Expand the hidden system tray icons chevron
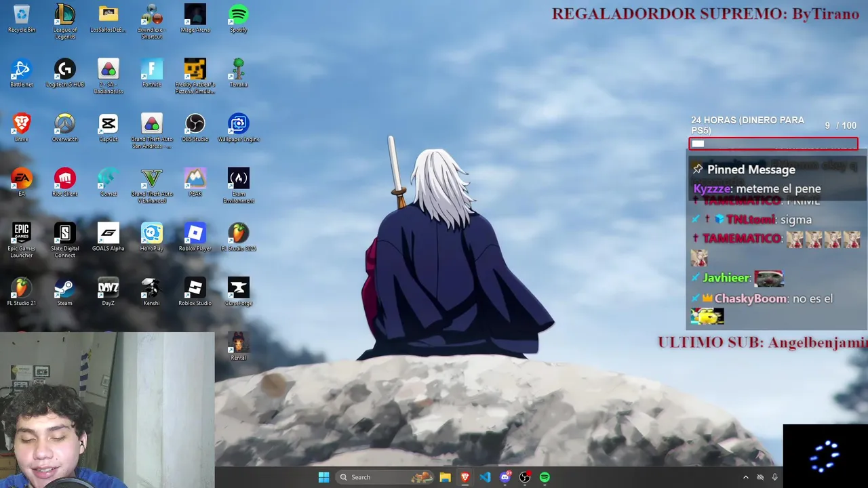 [x=745, y=477]
